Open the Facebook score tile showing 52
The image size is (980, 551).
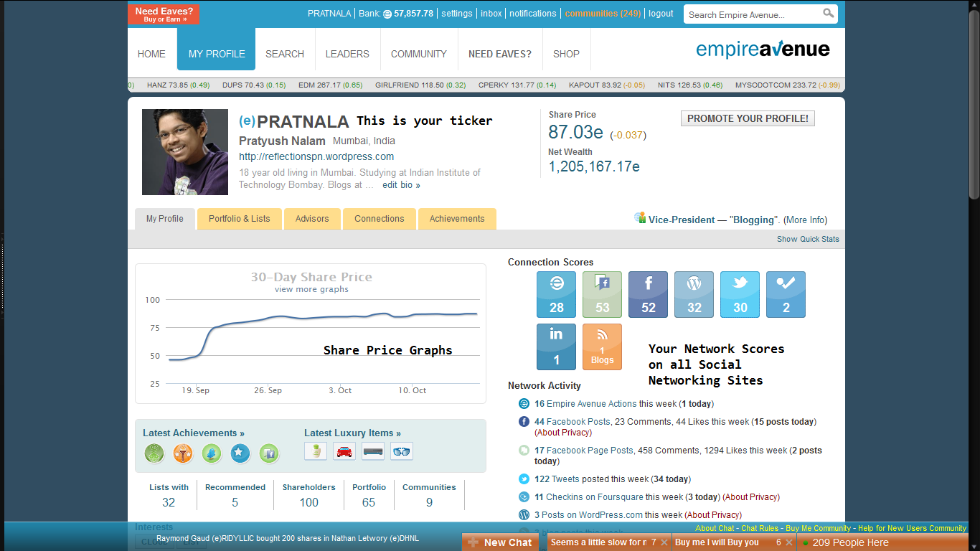tap(648, 294)
